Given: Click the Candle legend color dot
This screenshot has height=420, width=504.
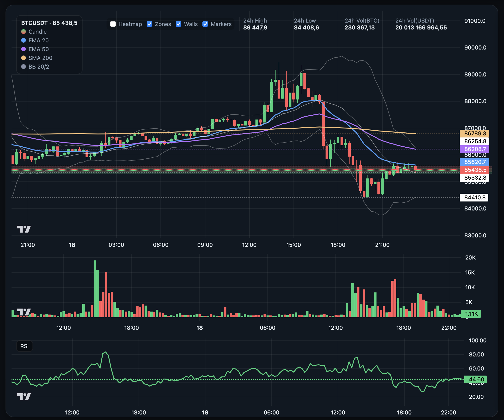Looking at the screenshot, I should [24, 32].
